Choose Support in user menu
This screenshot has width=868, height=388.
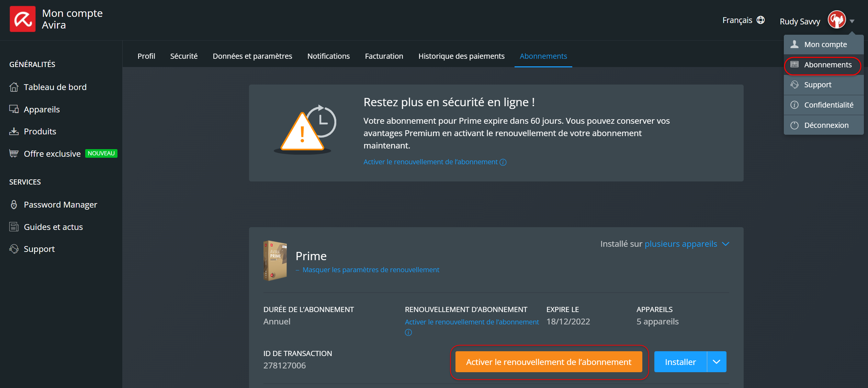824,85
